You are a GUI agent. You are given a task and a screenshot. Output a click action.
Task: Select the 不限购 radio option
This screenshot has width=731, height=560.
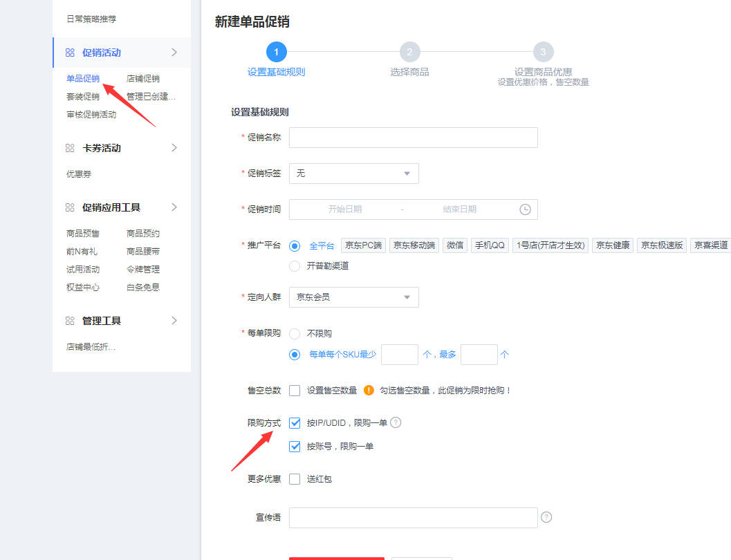(x=295, y=333)
